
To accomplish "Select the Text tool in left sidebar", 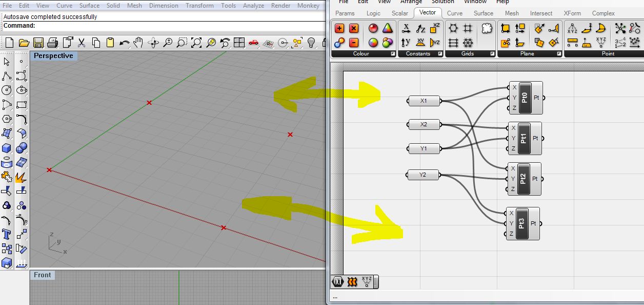I will point(7,235).
